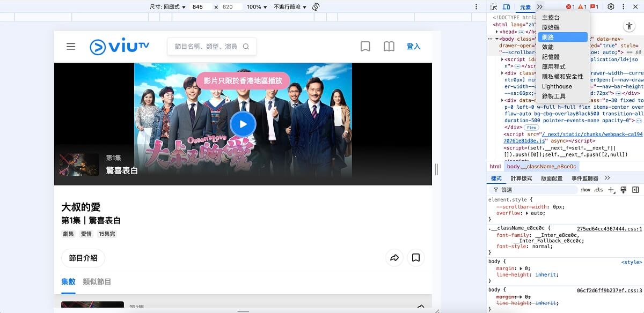This screenshot has width=644, height=313.
Task: Switch to the 版面配置 tab
Action: [552, 178]
